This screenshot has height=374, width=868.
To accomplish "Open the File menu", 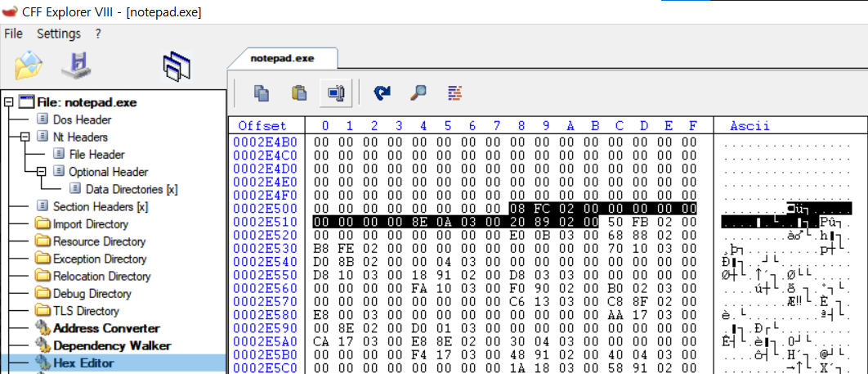I will coord(13,34).
